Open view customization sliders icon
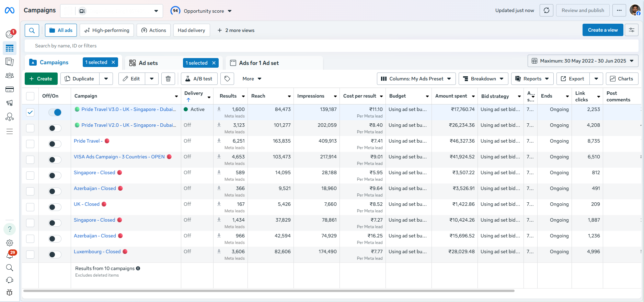Screen dimensions: 644x302 pyautogui.click(x=632, y=30)
